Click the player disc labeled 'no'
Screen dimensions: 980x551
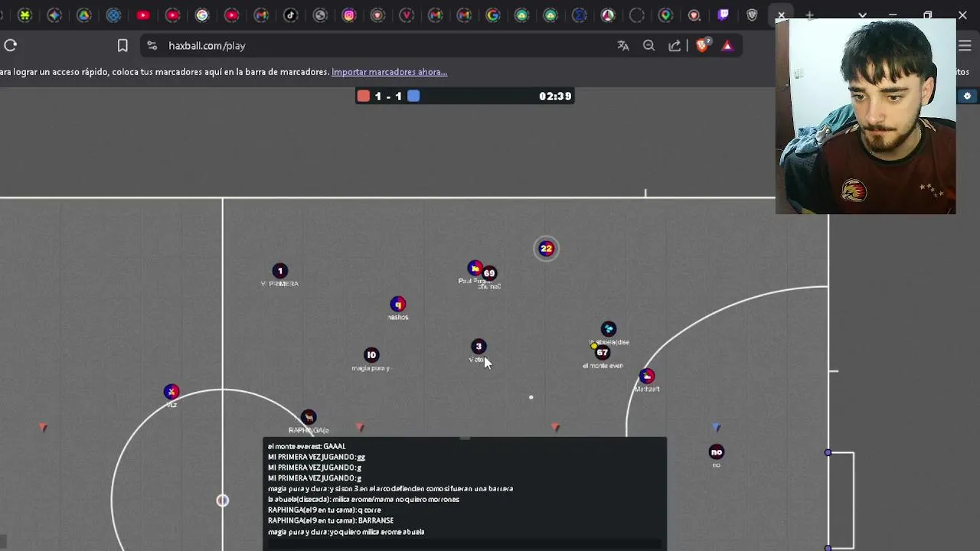coord(717,452)
